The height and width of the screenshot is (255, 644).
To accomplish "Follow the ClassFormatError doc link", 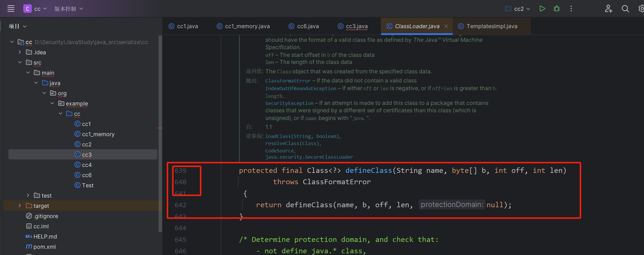I will pos(288,81).
